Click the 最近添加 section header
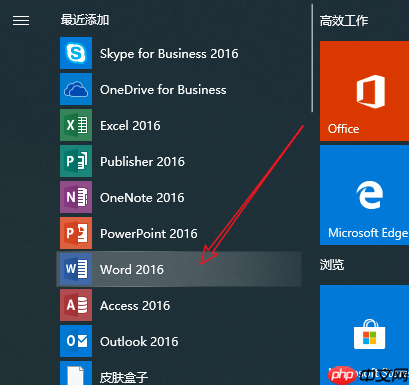 click(x=85, y=20)
